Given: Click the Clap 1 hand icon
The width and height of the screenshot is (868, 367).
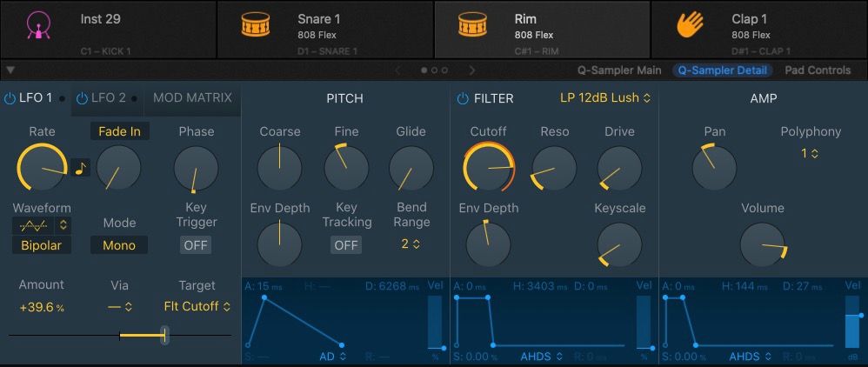Looking at the screenshot, I should tap(689, 27).
